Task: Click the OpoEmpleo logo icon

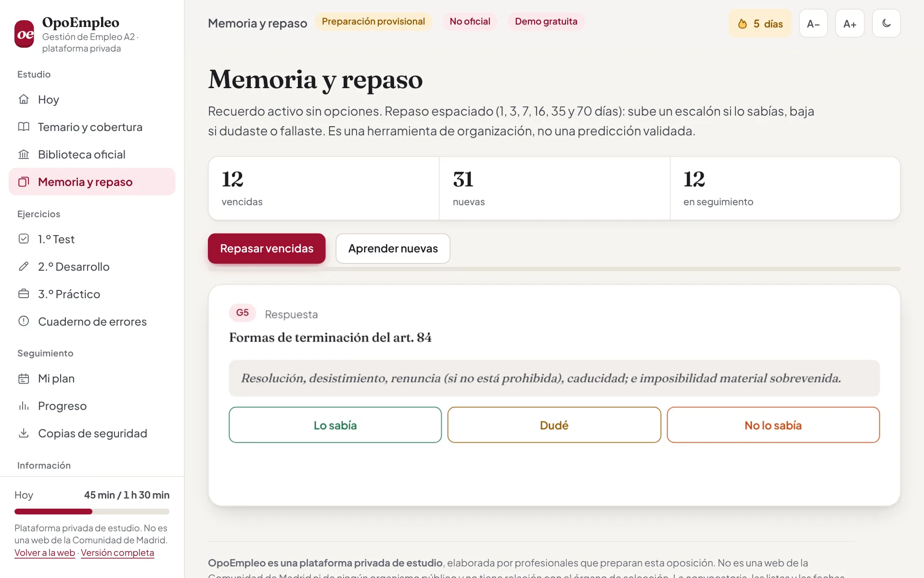Action: click(25, 34)
